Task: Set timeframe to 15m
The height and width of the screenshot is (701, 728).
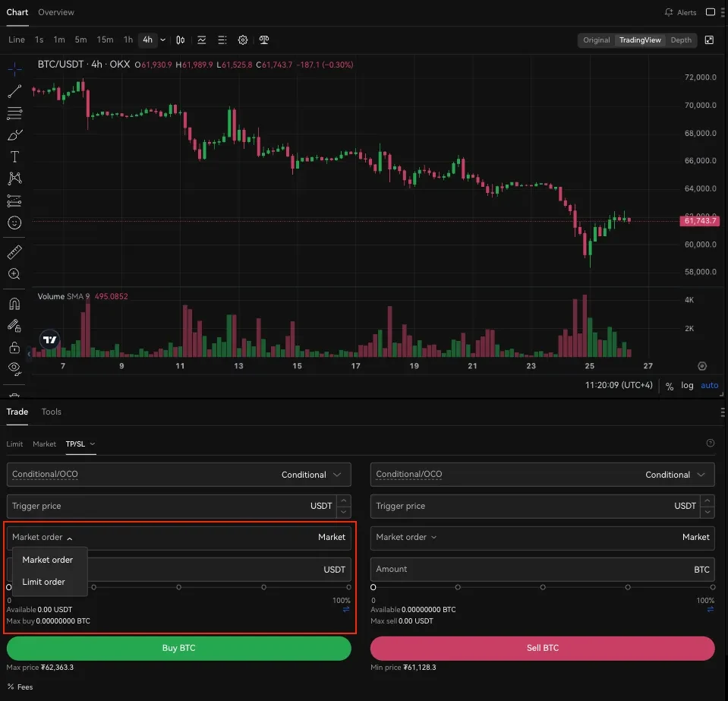Action: click(105, 40)
